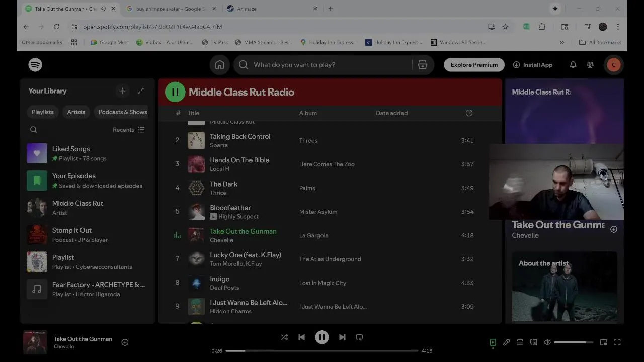644x362 pixels.
Task: Open the Browse icon in search bar
Action: 423,65
